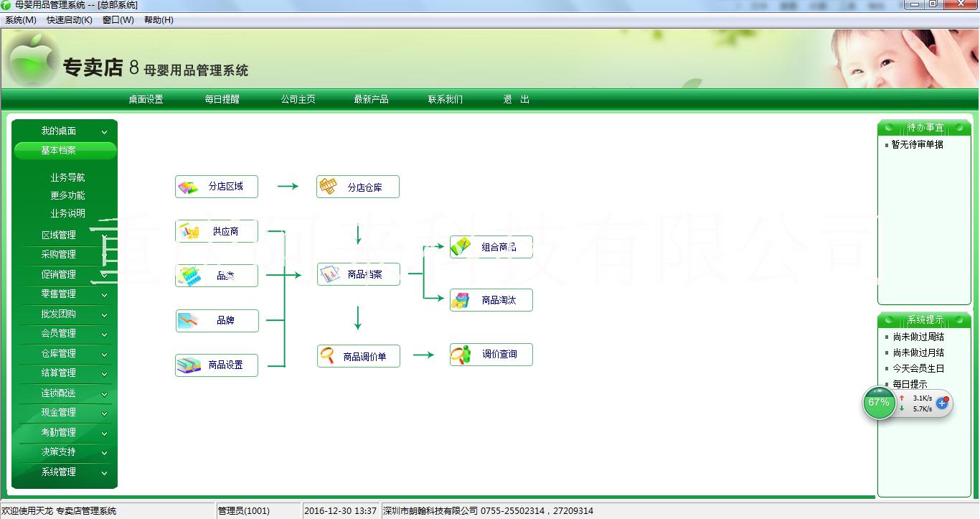Click the 每日提示 system tip
The image size is (980, 519).
910,384
